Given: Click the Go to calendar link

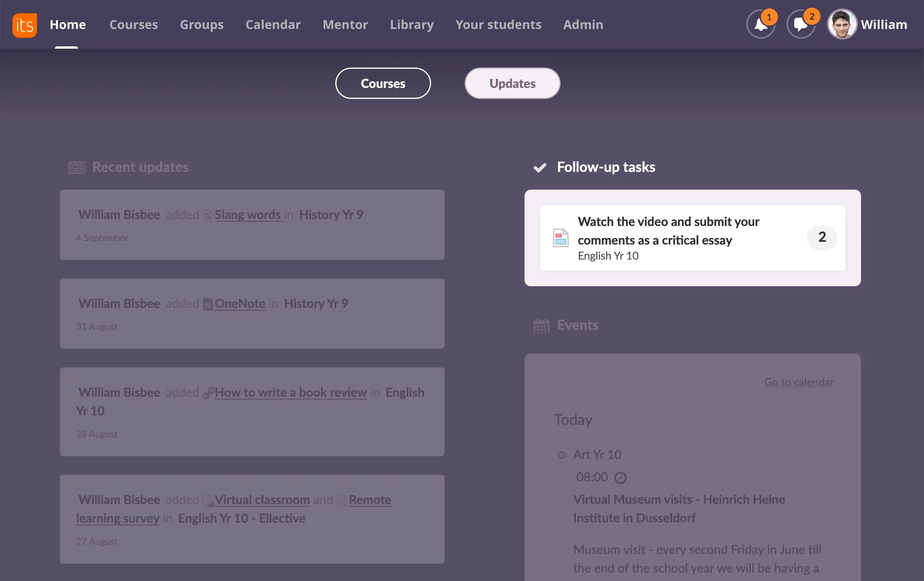Looking at the screenshot, I should pyautogui.click(x=799, y=382).
